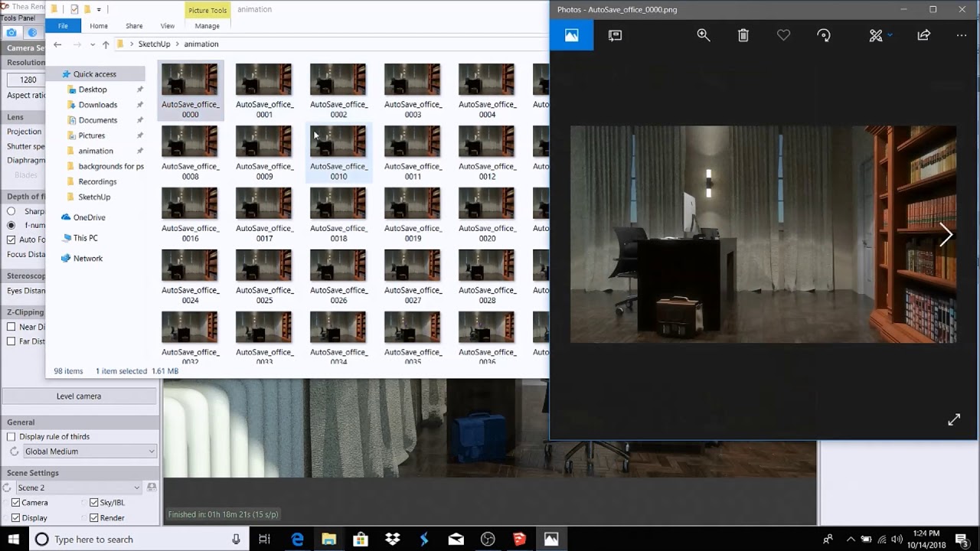Open OBS Studio from the taskbar
The width and height of the screenshot is (980, 551).
click(x=488, y=540)
